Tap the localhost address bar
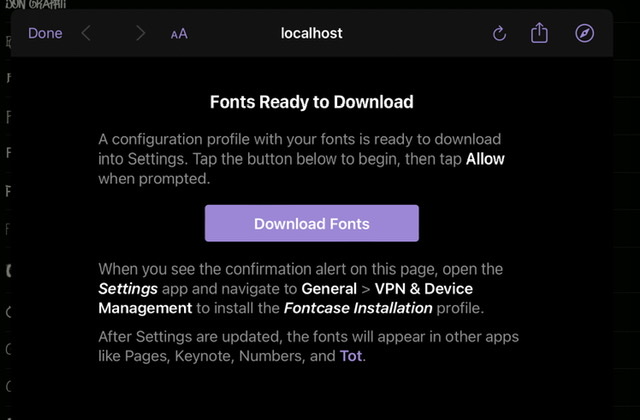The width and height of the screenshot is (640, 420). click(x=312, y=33)
